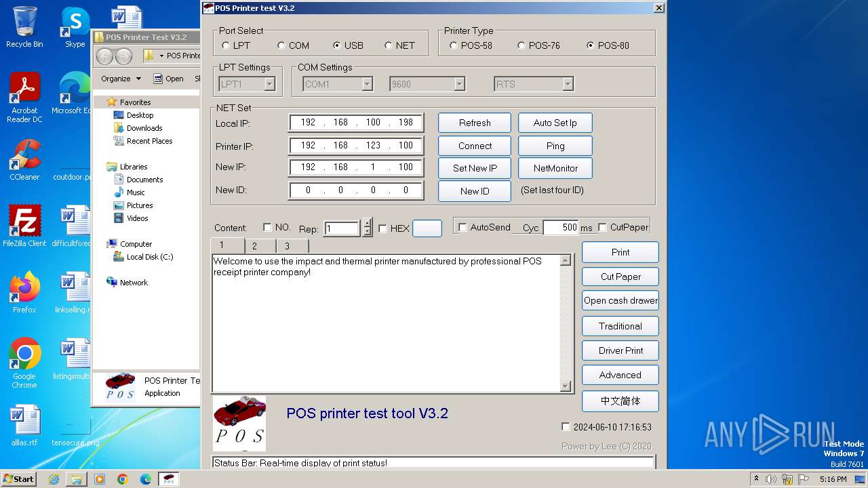The image size is (868, 488).
Task: Open Recycle Bin desktop icon
Action: point(24,27)
